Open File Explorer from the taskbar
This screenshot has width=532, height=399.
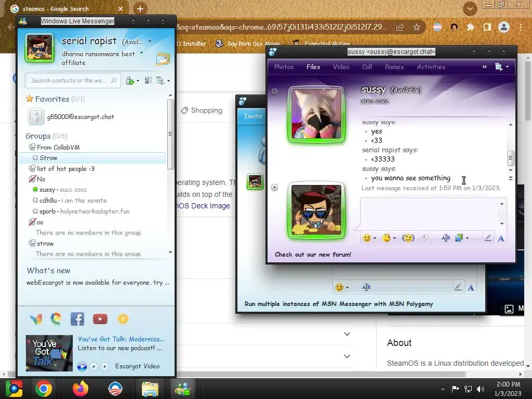[150, 389]
